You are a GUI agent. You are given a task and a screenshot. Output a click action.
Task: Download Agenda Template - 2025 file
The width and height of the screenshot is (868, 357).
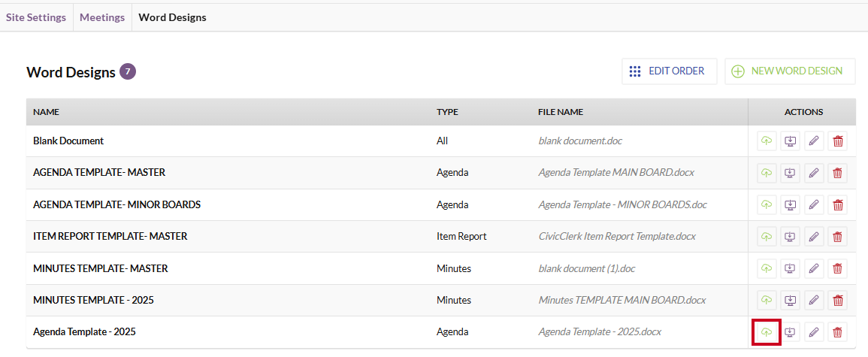(x=790, y=332)
